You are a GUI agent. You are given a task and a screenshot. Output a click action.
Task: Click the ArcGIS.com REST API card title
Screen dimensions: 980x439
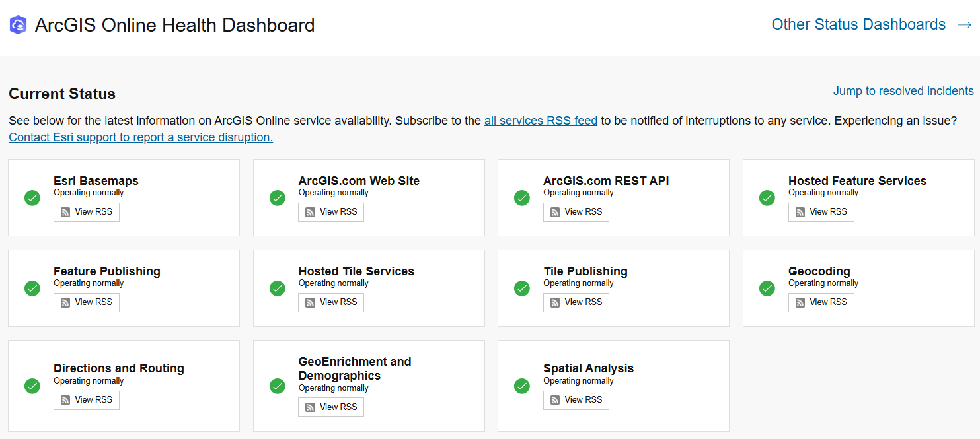click(606, 181)
